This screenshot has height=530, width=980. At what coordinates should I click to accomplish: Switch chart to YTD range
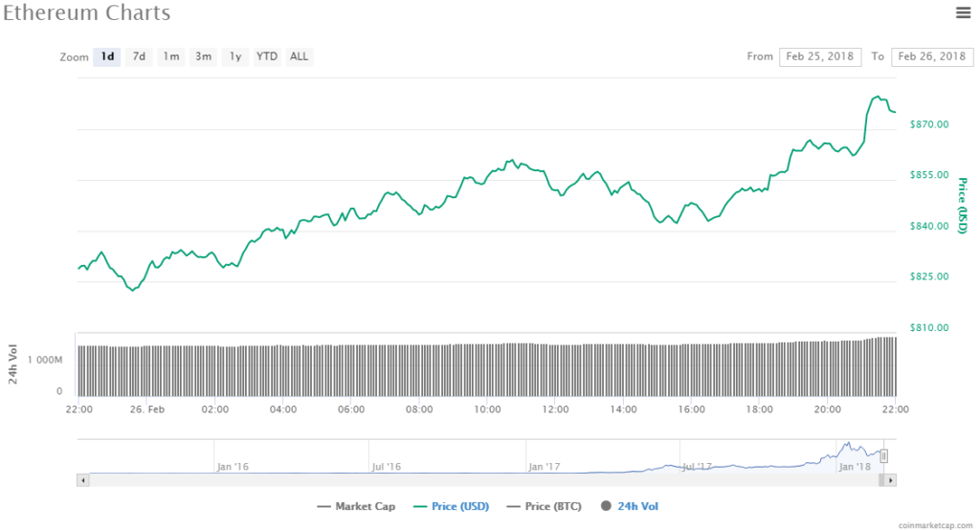tap(267, 56)
